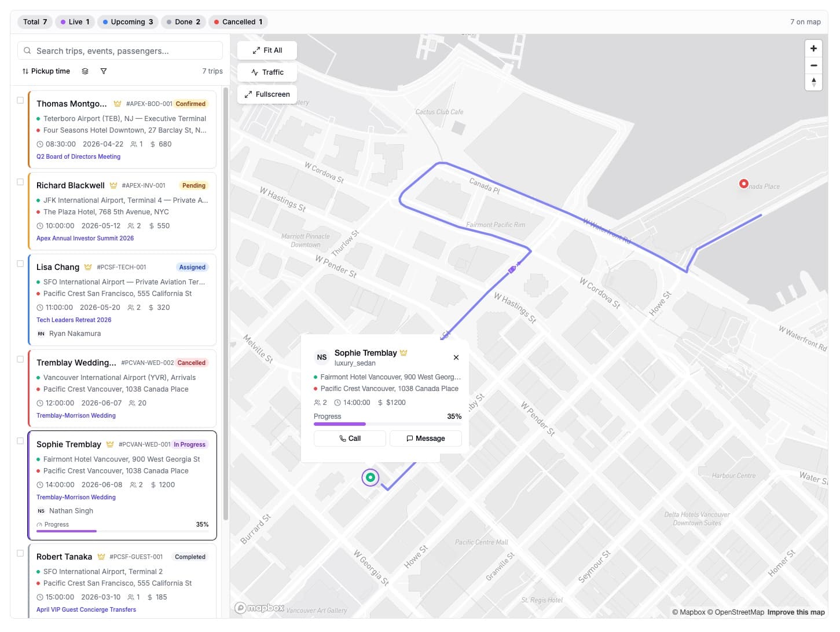Click the group/layers icon beside Pickup time

pos(85,71)
